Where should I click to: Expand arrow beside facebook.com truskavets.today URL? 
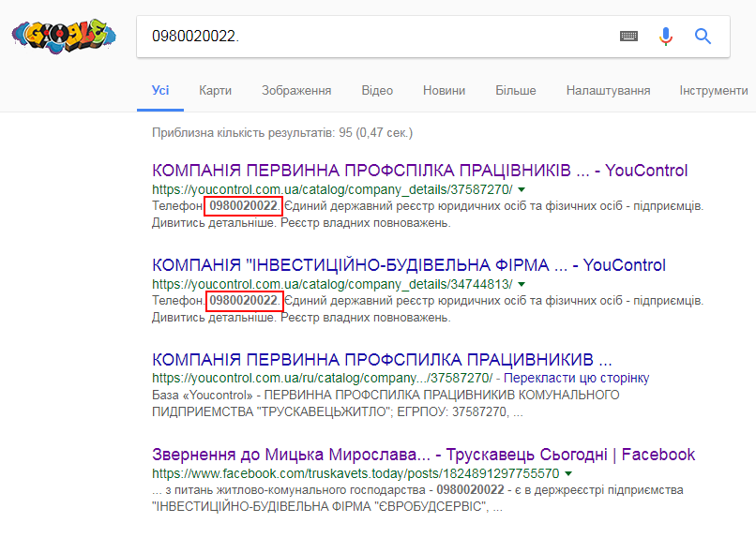[568, 474]
